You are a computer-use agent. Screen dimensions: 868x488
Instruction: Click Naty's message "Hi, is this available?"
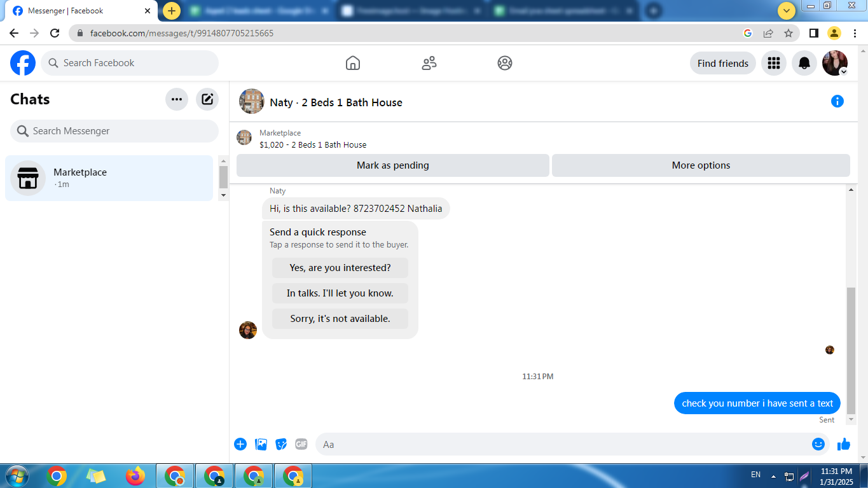coord(356,209)
